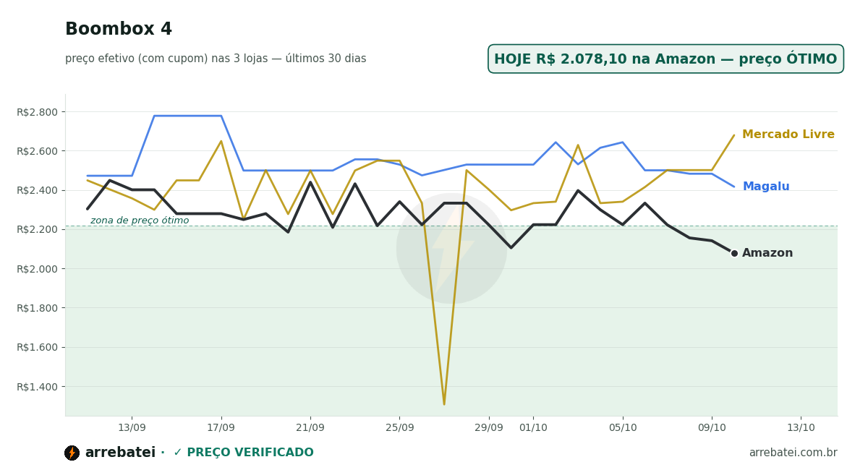Click the 05/10 date tick label
This screenshot has height=470, width=868.
click(x=623, y=428)
